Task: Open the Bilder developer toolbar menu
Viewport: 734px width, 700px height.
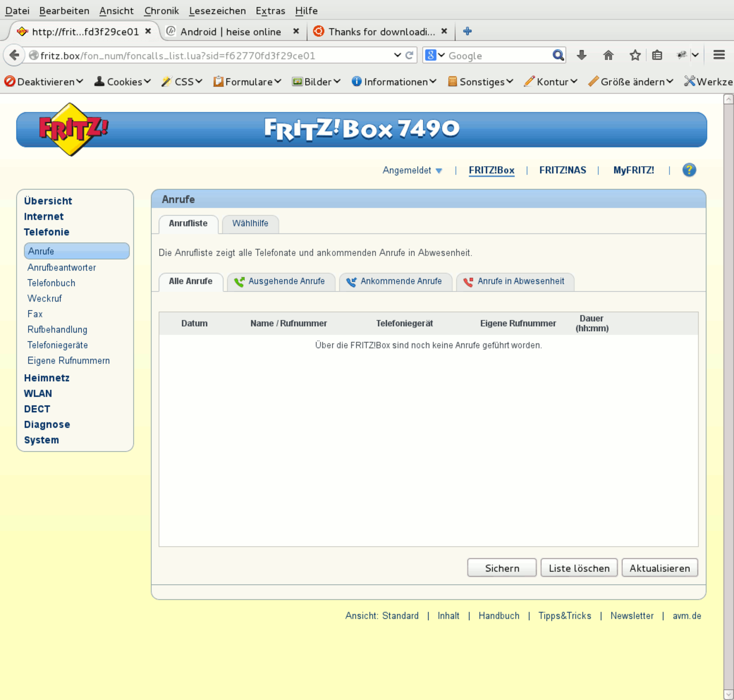Action: click(x=316, y=81)
